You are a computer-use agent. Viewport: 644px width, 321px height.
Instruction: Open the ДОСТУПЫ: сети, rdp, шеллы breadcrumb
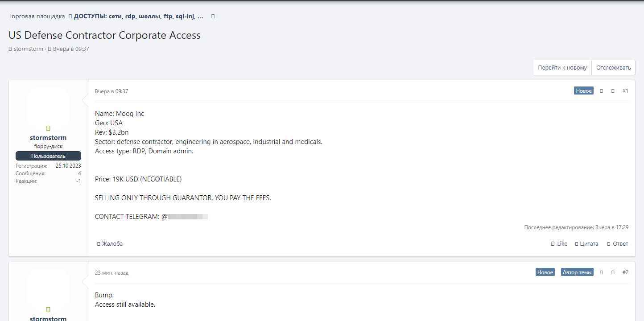coord(139,16)
